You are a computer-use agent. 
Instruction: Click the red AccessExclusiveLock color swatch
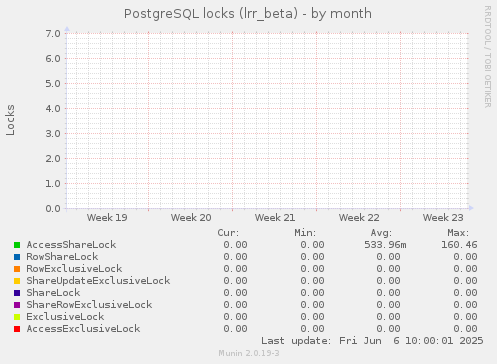(17, 329)
